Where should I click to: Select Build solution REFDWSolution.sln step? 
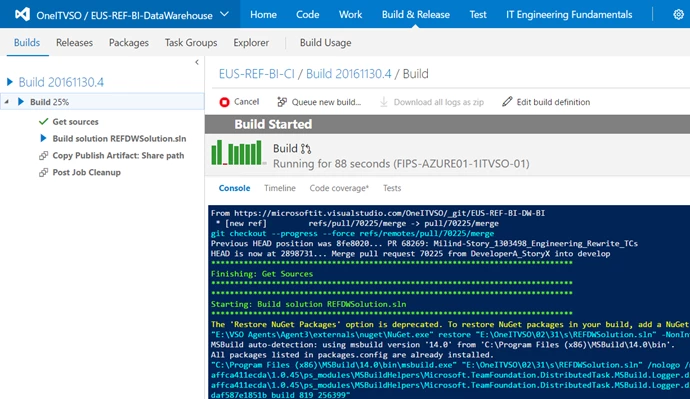(x=119, y=139)
